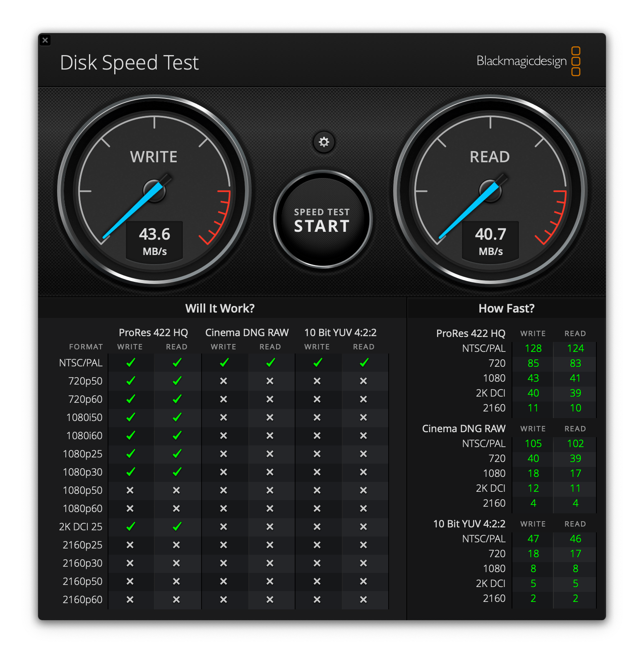The height and width of the screenshot is (664, 644).
Task: Click the Cinema DNG NTSC/PAL write value 105
Action: tap(533, 444)
